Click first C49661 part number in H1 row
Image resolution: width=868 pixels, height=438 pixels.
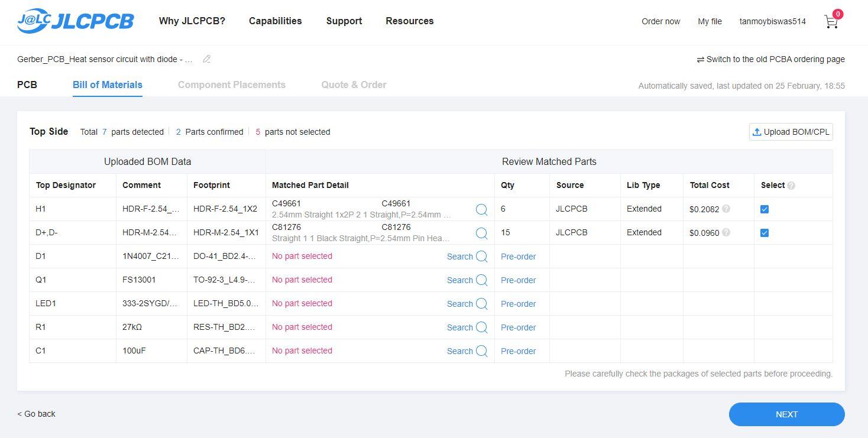[x=286, y=203]
